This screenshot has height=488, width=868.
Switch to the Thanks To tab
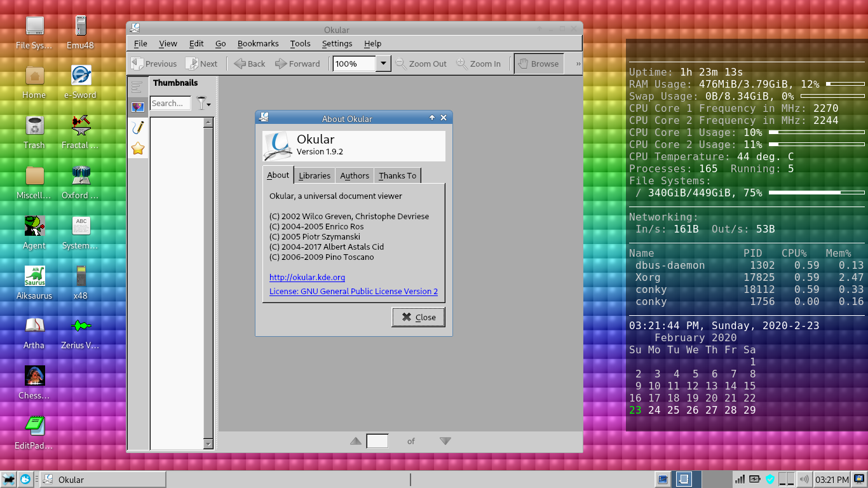(x=398, y=175)
